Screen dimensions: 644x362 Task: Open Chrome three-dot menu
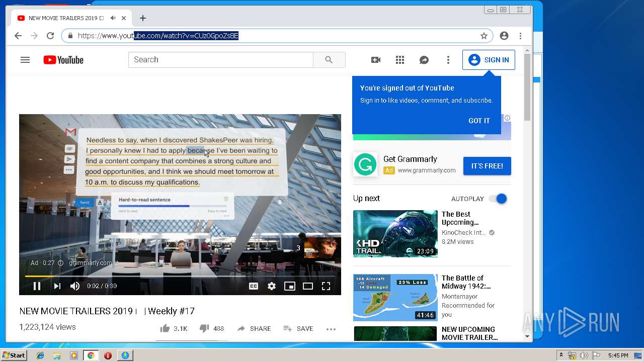click(520, 36)
